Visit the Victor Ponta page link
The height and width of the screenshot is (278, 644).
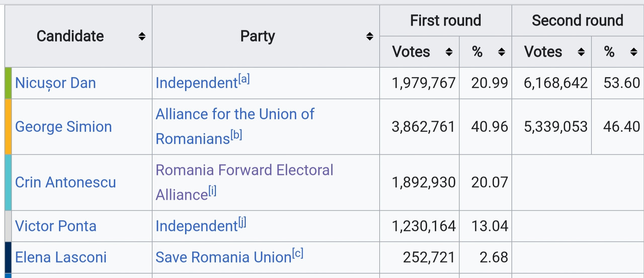coord(55,226)
